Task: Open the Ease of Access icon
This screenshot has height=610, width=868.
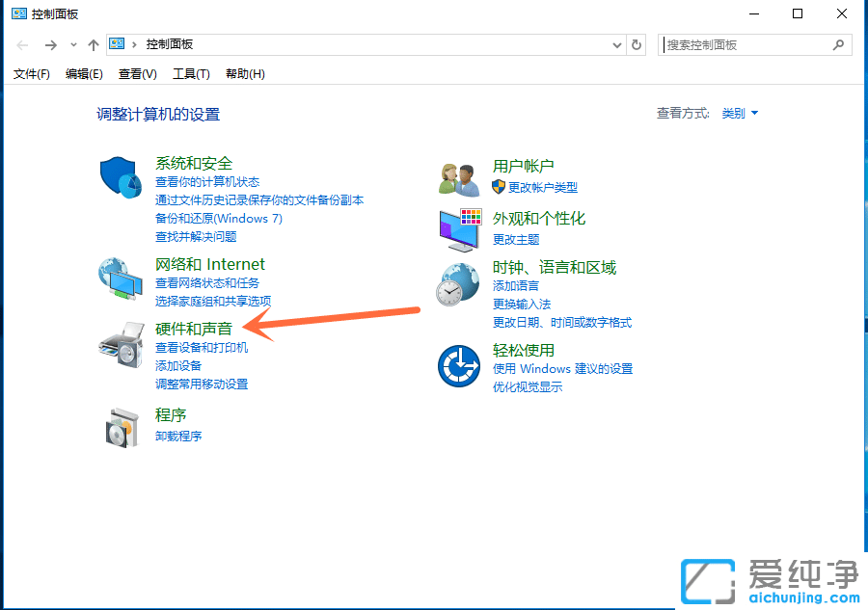Action: [459, 366]
